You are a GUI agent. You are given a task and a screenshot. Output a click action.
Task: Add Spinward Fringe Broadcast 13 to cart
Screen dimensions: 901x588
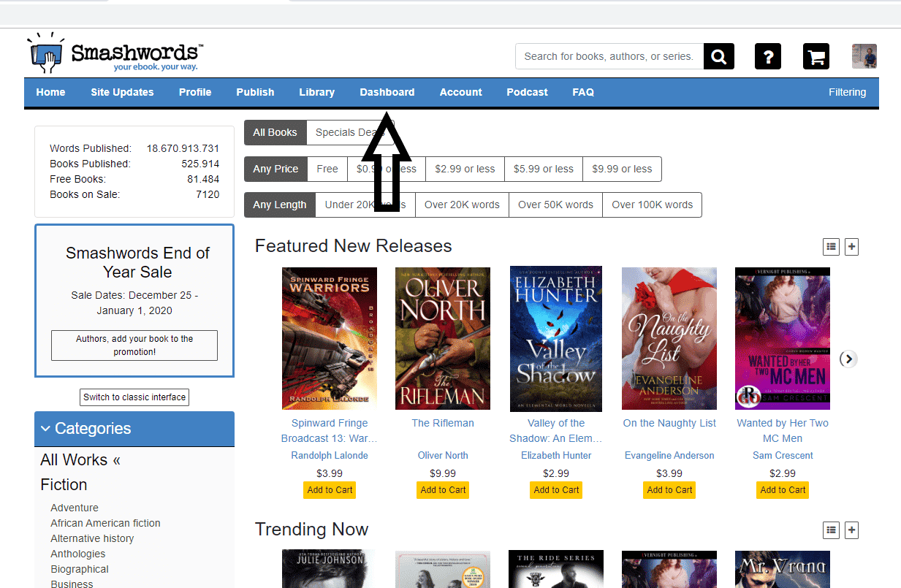click(330, 490)
